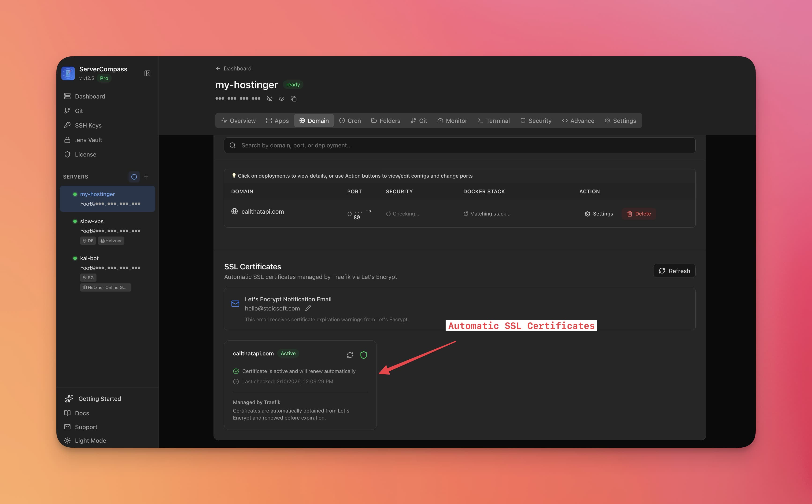Add a new server with the plus icon
The image size is (812, 504).
pyautogui.click(x=146, y=177)
